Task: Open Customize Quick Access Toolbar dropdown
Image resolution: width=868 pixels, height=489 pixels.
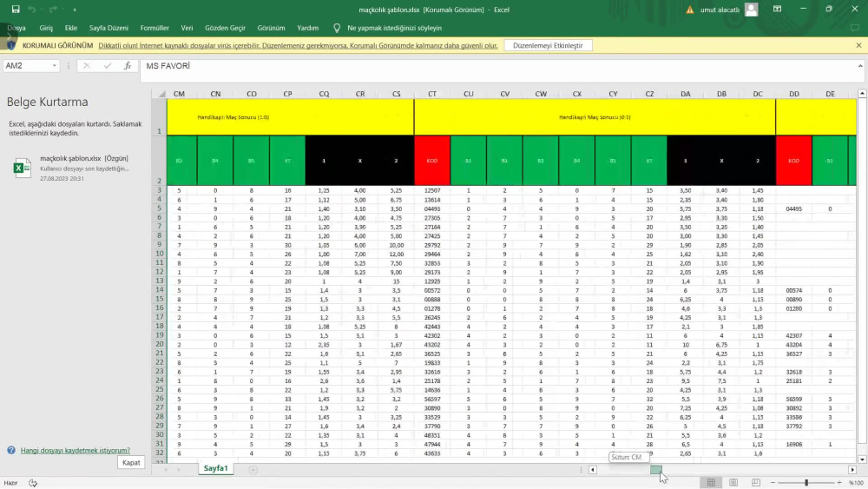Action: (75, 10)
